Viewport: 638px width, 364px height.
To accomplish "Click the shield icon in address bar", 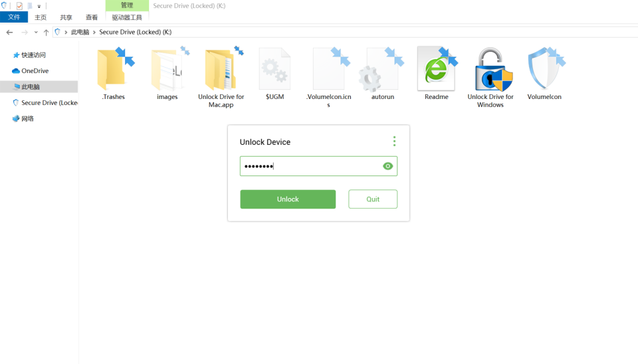I will 57,32.
